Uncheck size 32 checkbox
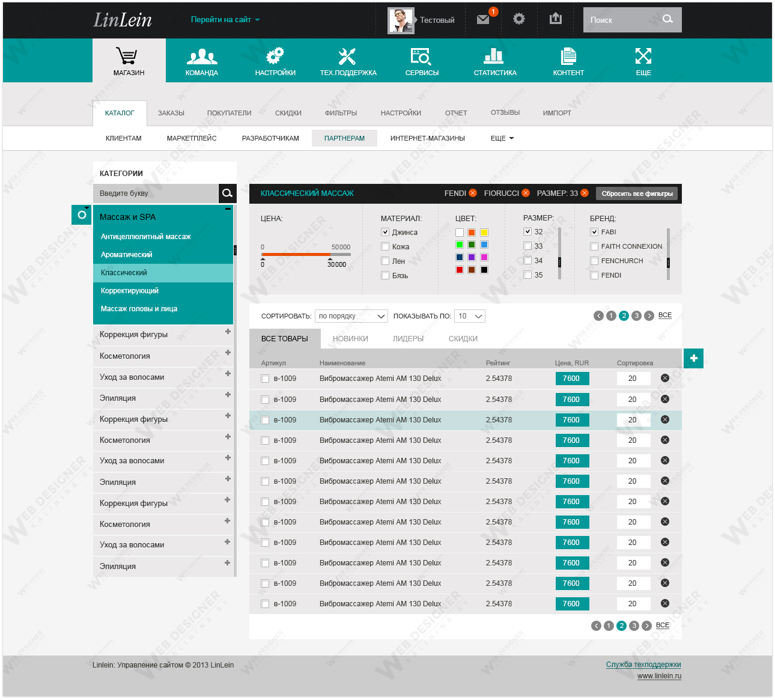 tap(527, 231)
